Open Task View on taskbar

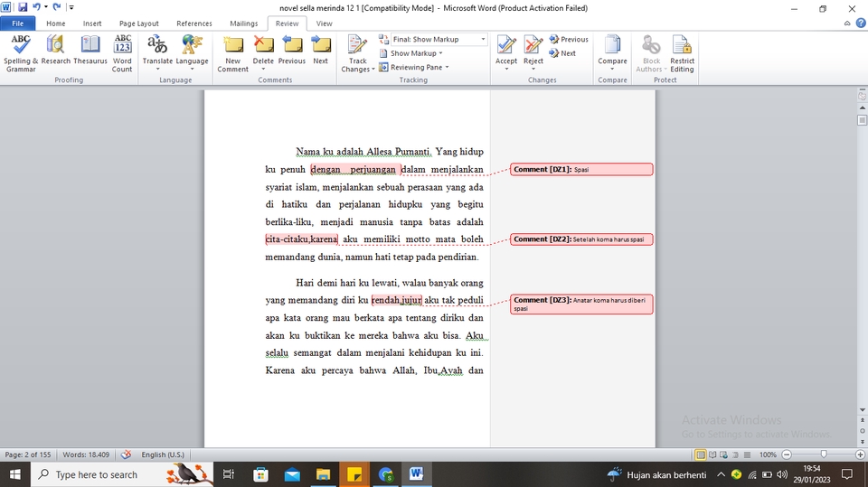[x=228, y=474]
